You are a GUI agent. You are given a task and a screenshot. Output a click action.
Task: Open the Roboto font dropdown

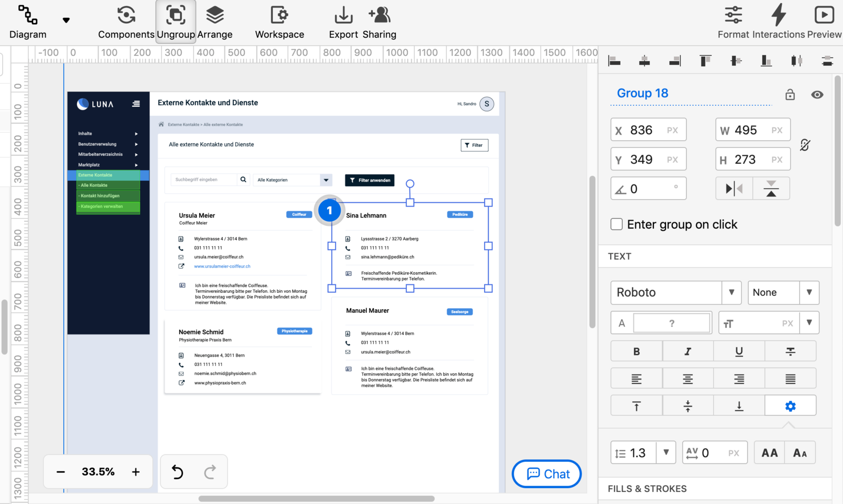(731, 293)
